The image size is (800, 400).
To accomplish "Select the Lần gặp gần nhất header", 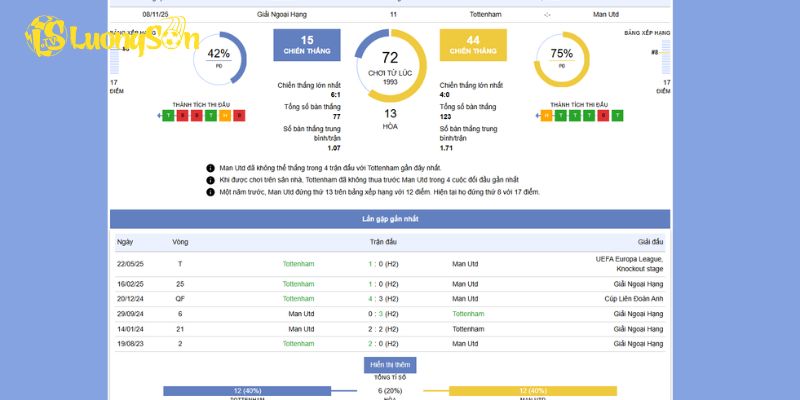I will (x=390, y=218).
